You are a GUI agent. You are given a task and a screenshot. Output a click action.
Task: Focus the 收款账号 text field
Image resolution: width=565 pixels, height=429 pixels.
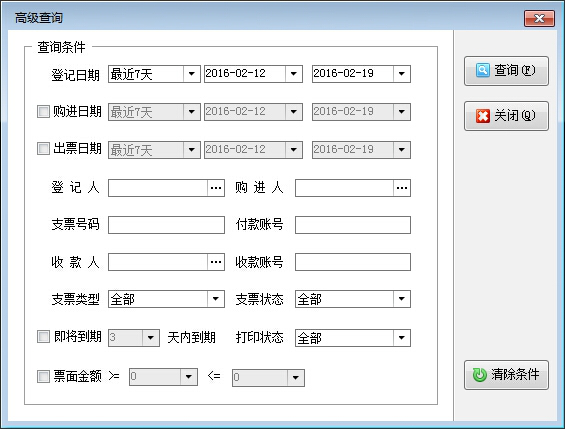(353, 262)
